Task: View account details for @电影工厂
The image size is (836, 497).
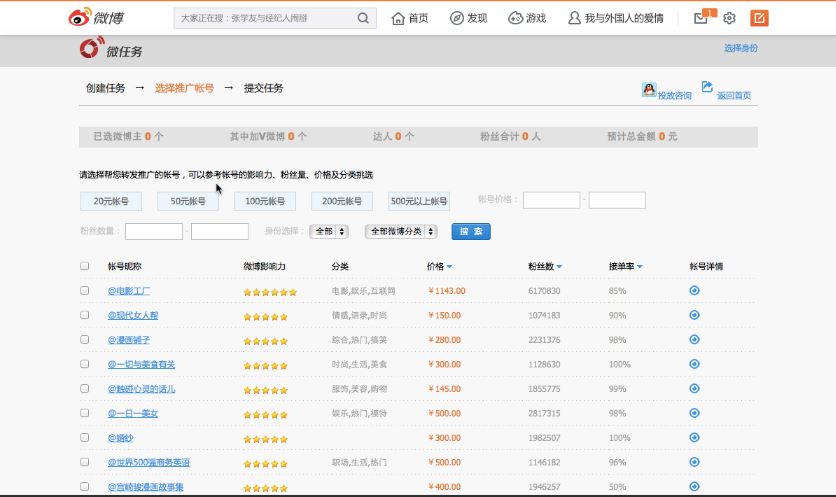Action: point(694,291)
